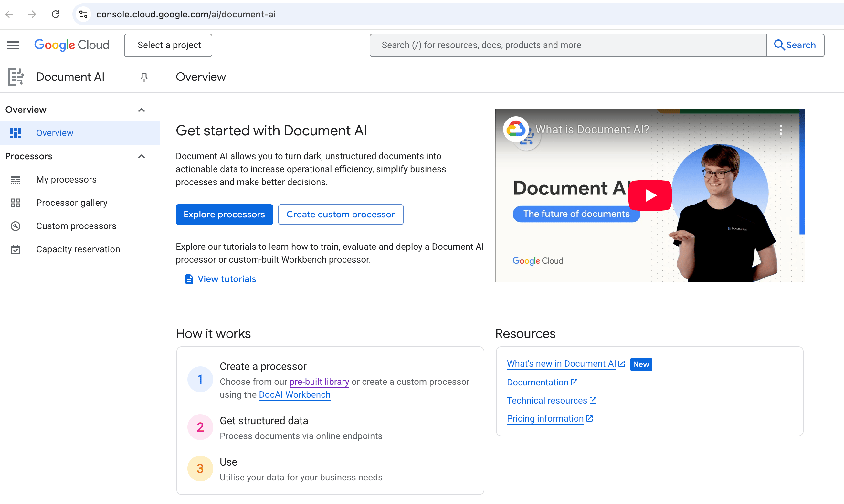
Task: Click the Processor gallery grid icon
Action: coord(15,203)
